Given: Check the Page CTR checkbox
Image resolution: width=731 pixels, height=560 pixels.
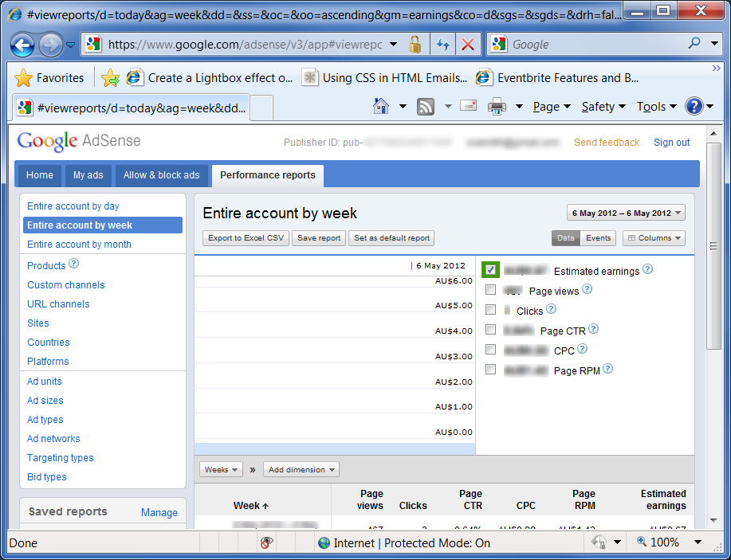Looking at the screenshot, I should click(x=490, y=329).
